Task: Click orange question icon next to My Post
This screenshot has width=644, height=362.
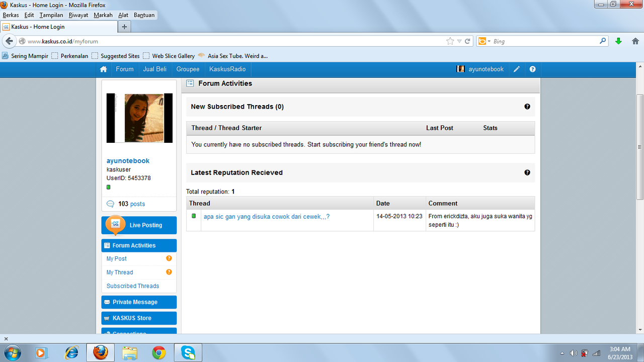Action: [x=169, y=258]
